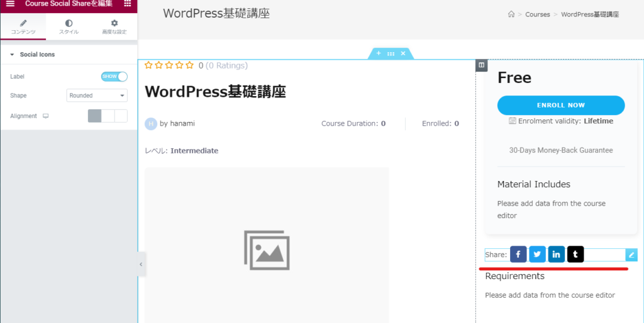Click the ENROLL NOW button
This screenshot has width=644, height=323.
560,106
